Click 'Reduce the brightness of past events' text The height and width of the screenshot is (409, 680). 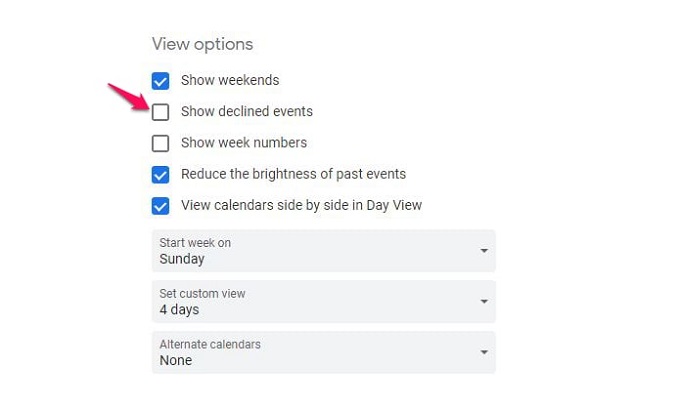click(293, 174)
